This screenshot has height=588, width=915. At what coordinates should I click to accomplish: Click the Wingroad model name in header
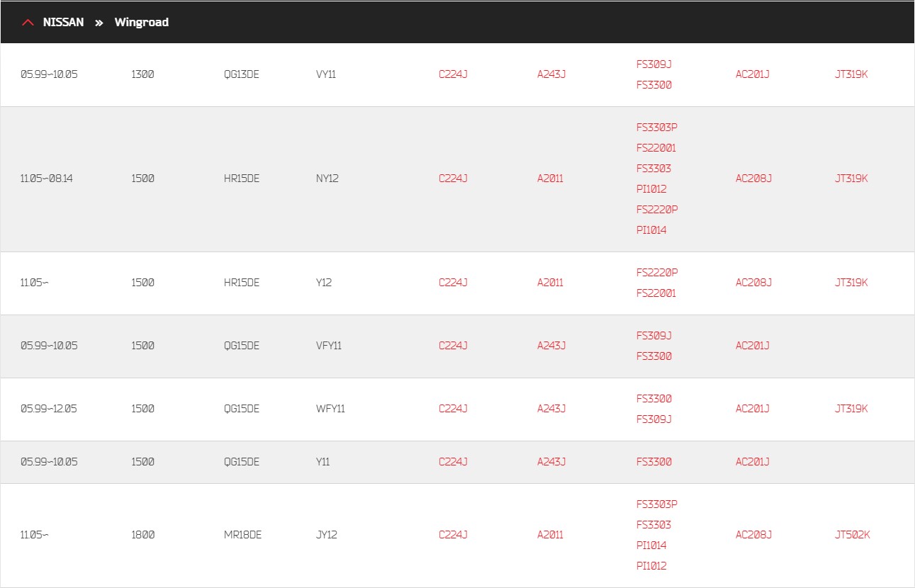tap(142, 23)
